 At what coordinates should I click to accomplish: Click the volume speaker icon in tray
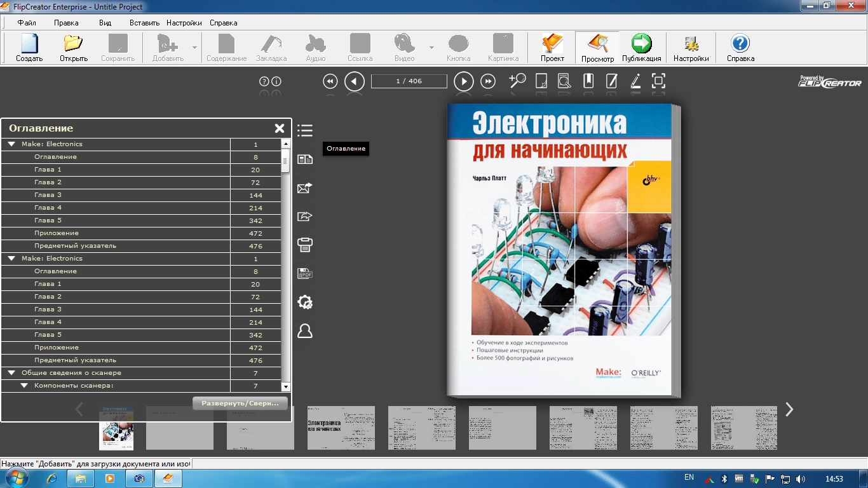click(801, 479)
